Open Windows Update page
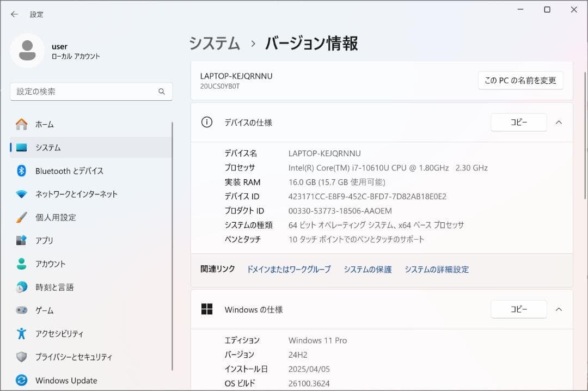588x391 pixels. pos(91,380)
